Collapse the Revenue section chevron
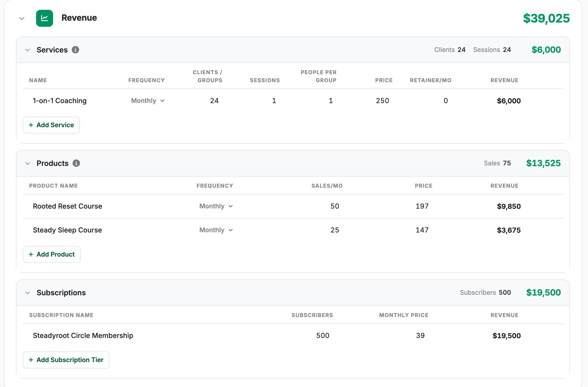Image resolution: width=588 pixels, height=387 pixels. tap(22, 19)
